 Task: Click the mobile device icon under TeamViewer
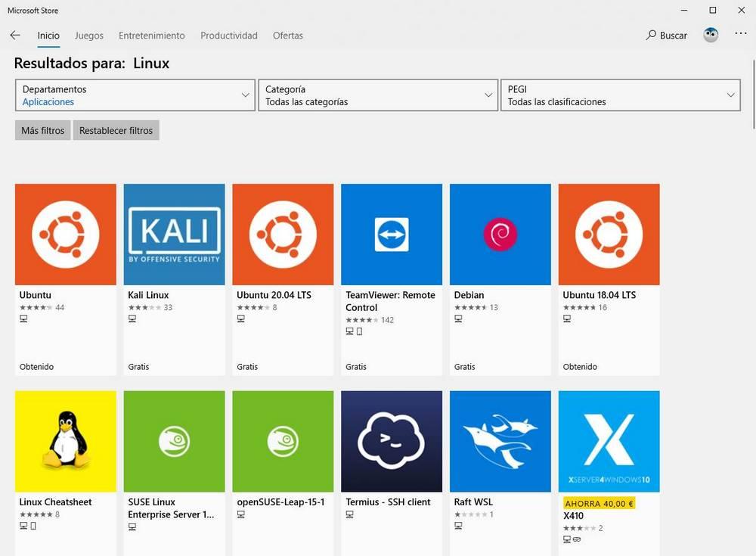coord(359,331)
